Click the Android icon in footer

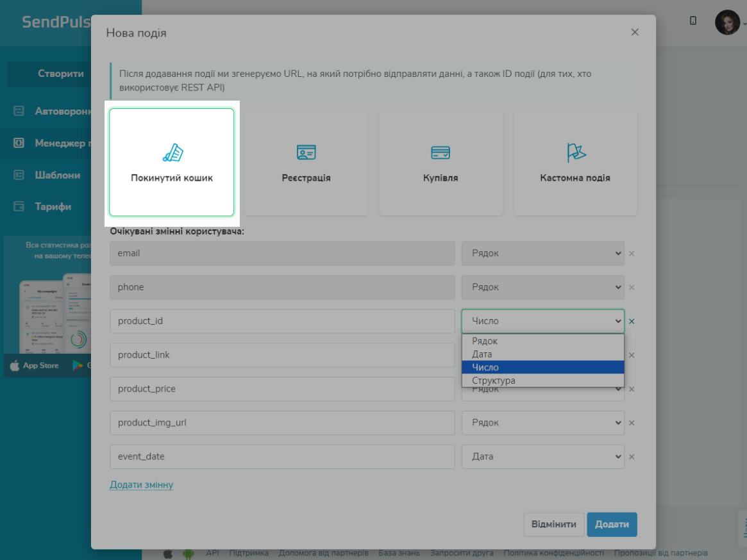pyautogui.click(x=188, y=554)
